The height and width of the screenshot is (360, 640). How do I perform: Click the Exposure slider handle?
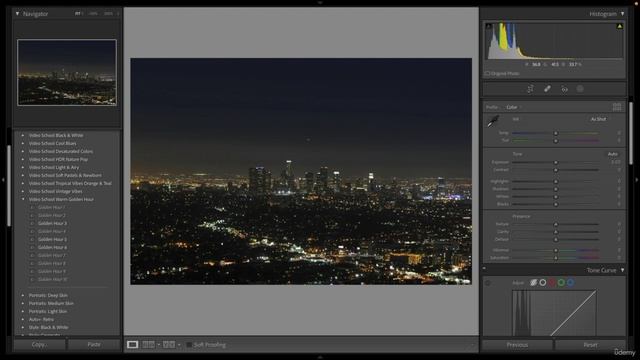coord(556,162)
